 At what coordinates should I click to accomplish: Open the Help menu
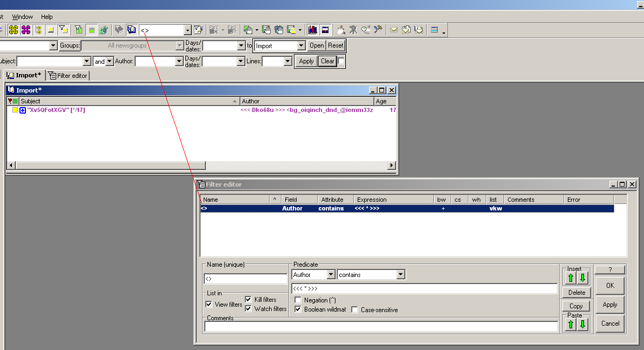(47, 17)
